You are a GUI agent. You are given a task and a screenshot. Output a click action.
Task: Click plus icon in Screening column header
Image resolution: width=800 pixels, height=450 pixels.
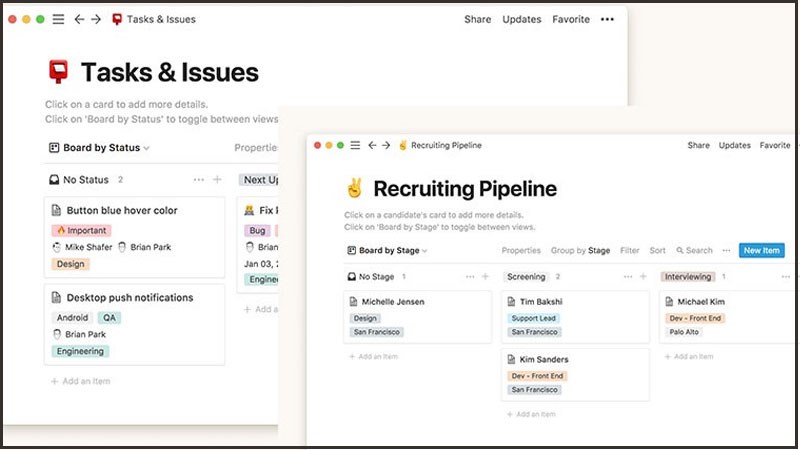point(645,277)
